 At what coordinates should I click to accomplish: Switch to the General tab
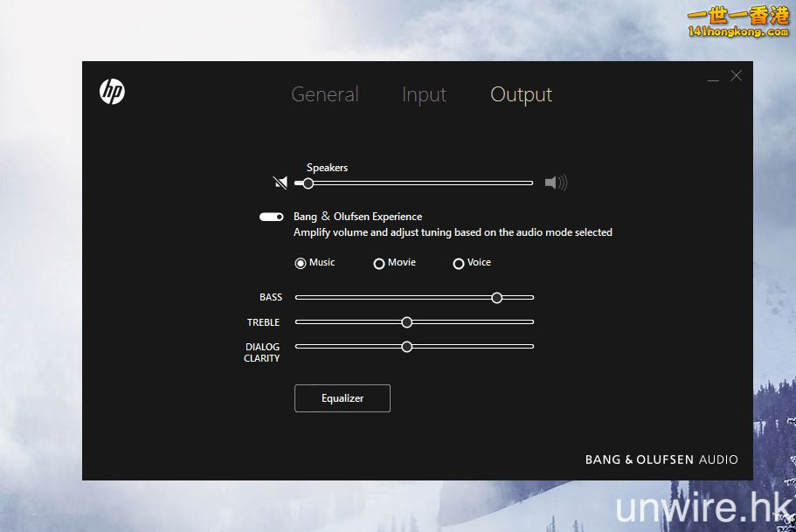[x=325, y=94]
